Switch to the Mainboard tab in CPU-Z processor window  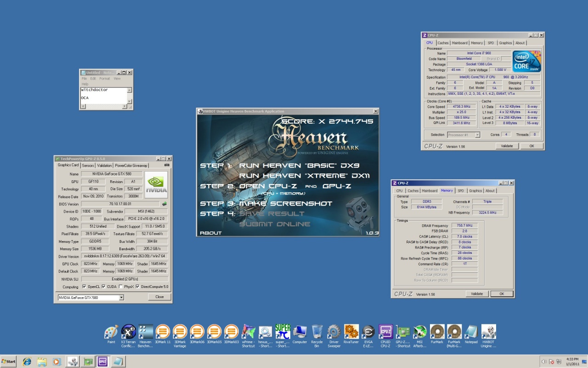coord(459,43)
